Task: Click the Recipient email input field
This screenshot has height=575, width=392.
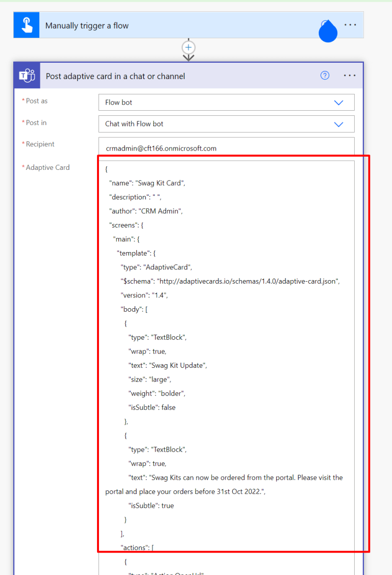Action: 226,148
